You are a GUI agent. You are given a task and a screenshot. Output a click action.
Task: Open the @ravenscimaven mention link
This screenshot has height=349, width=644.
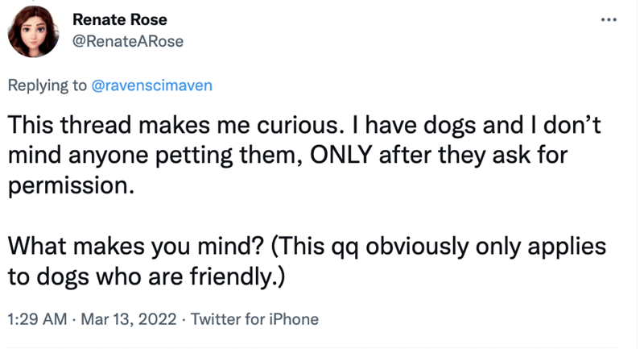[x=151, y=85]
